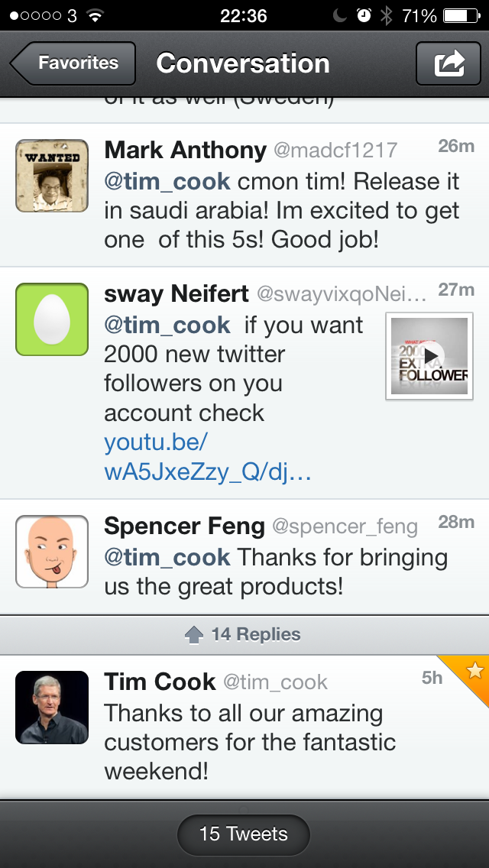Open Mark Anthony's Wanted avatar
489x868 pixels.
[52, 176]
